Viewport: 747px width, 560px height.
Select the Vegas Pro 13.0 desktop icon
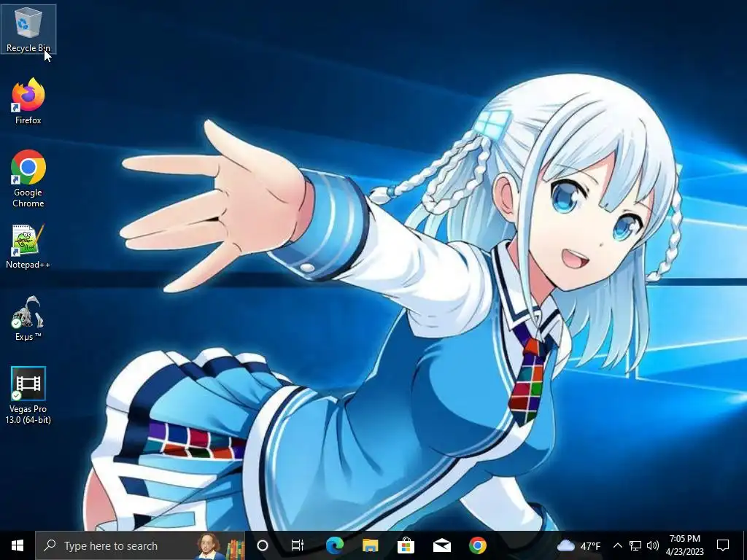click(28, 395)
